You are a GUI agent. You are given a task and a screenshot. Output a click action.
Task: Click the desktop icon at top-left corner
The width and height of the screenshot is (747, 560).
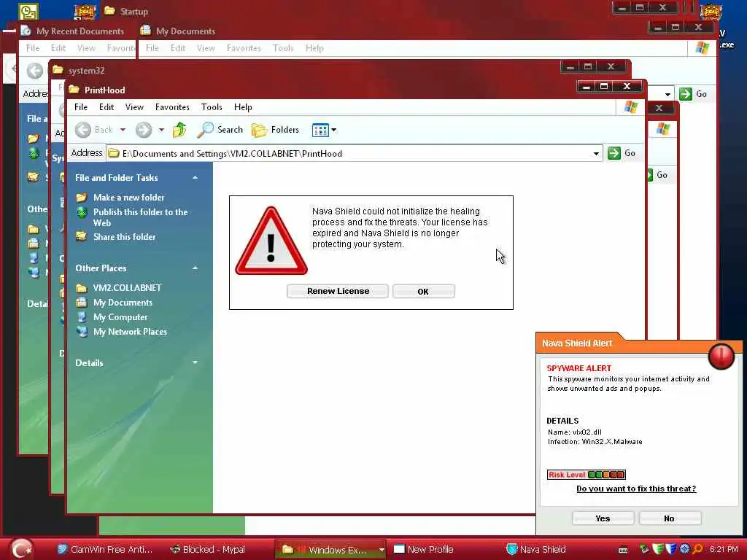point(28,11)
